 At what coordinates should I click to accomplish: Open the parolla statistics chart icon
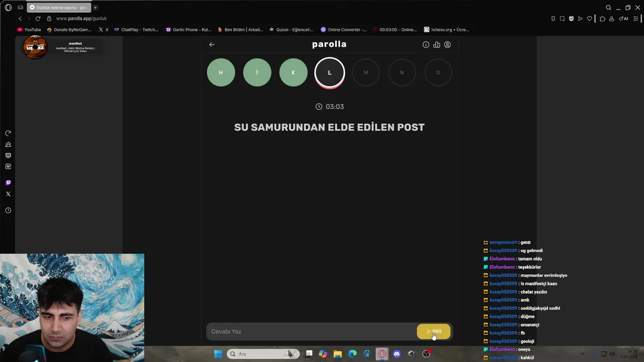[436, 45]
